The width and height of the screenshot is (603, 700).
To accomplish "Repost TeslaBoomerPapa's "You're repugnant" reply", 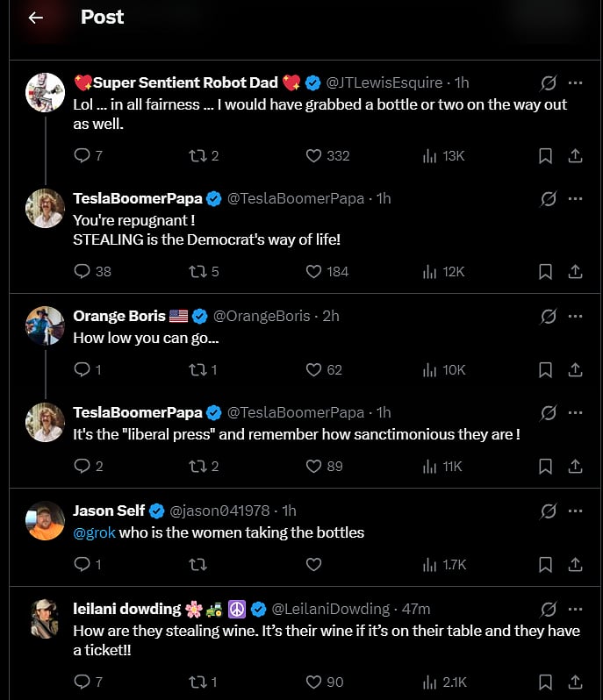I will pos(197,272).
